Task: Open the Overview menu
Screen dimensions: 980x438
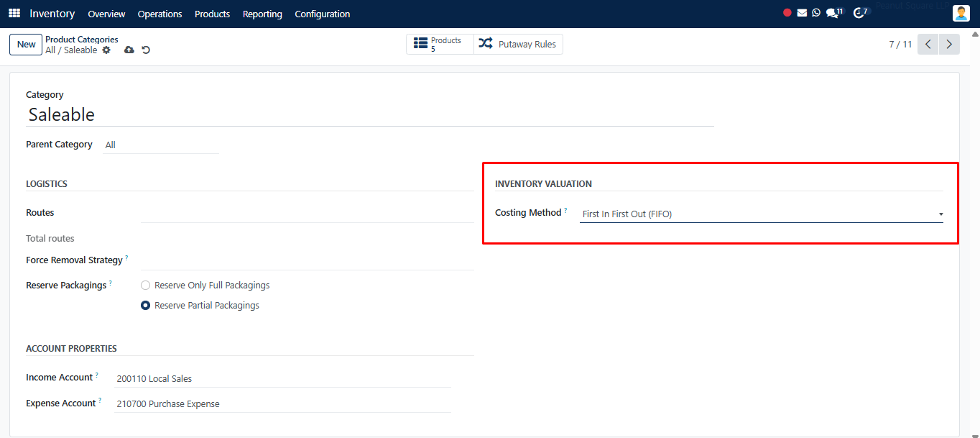Action: click(106, 14)
